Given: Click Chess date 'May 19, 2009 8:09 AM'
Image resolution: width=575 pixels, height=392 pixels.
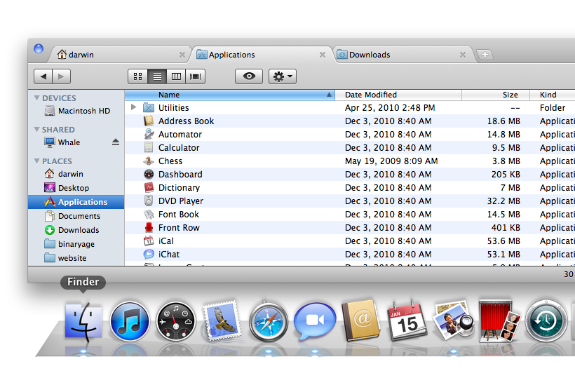Looking at the screenshot, I should point(391,161).
